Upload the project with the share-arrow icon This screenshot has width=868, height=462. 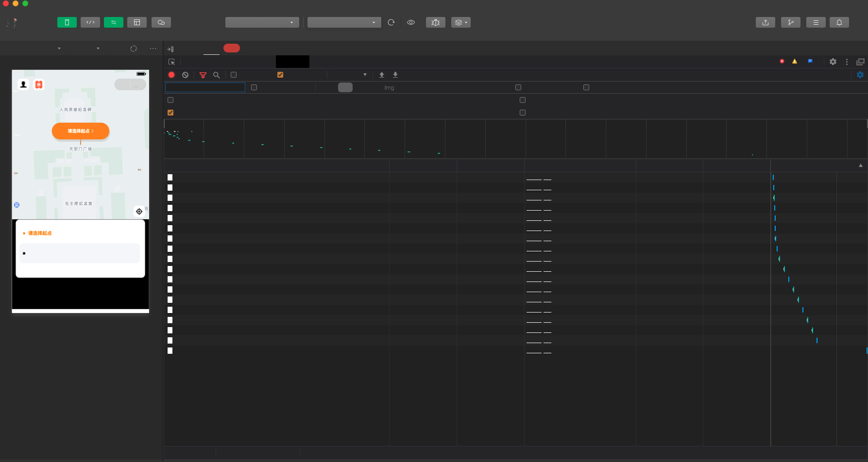[766, 22]
